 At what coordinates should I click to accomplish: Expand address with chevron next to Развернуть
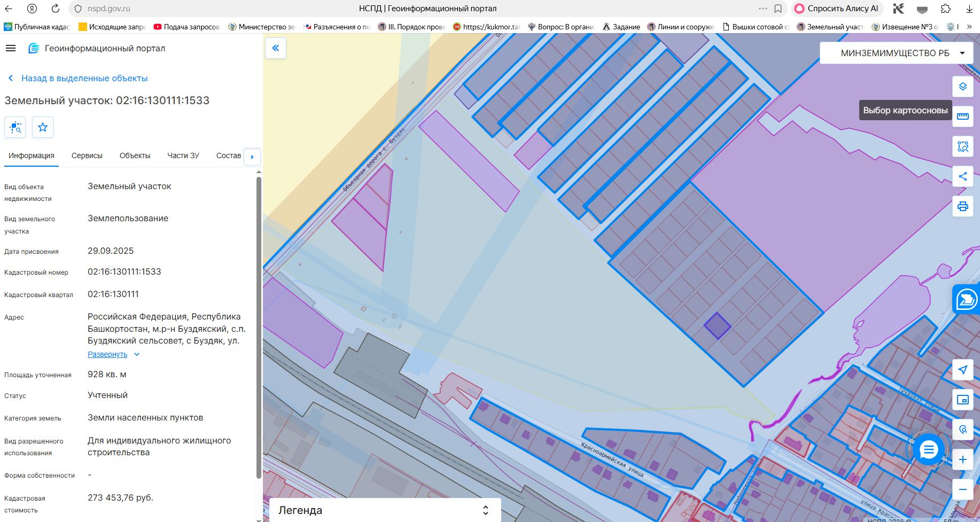point(137,354)
